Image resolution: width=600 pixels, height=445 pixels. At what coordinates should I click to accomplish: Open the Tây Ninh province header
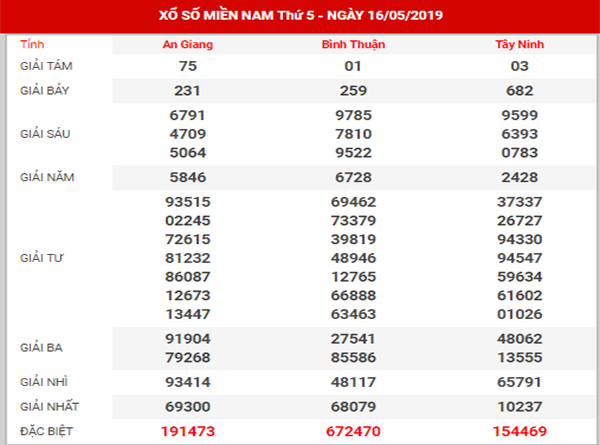(x=518, y=45)
